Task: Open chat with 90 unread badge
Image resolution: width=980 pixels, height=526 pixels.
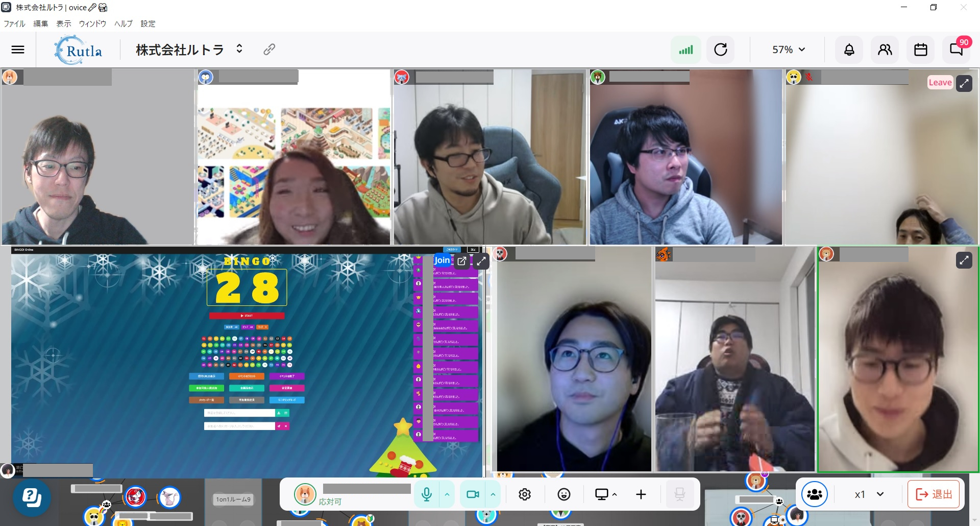Action: 956,50
